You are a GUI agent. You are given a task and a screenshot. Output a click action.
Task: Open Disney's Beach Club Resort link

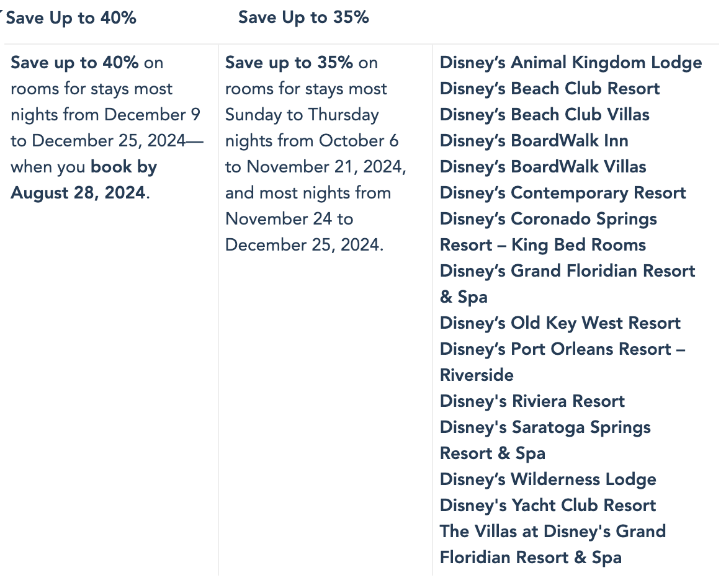(550, 89)
